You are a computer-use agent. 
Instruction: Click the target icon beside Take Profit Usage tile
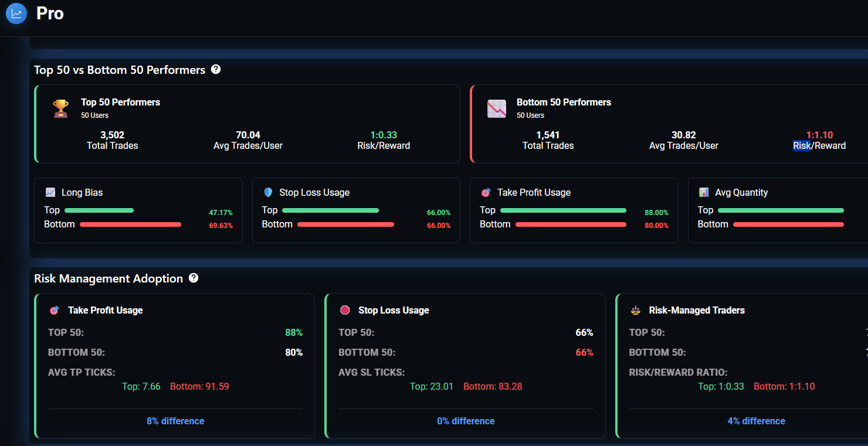(x=486, y=192)
